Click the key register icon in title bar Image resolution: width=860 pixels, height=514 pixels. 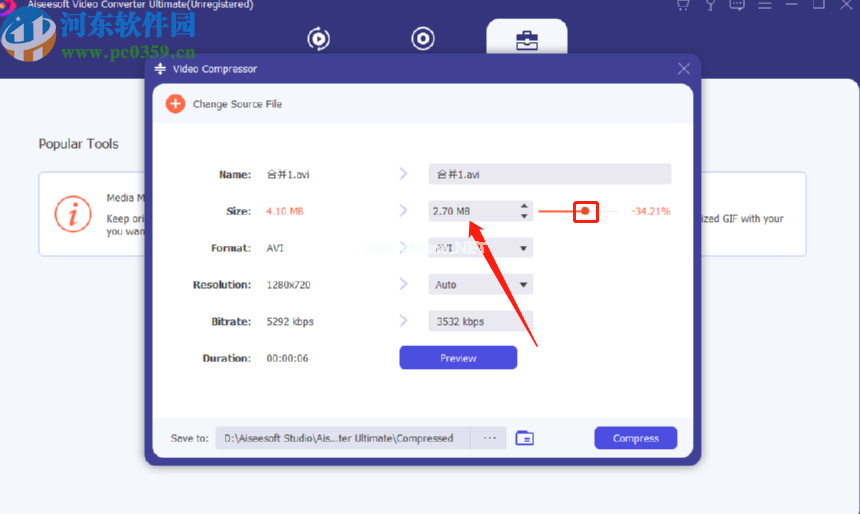point(710,5)
